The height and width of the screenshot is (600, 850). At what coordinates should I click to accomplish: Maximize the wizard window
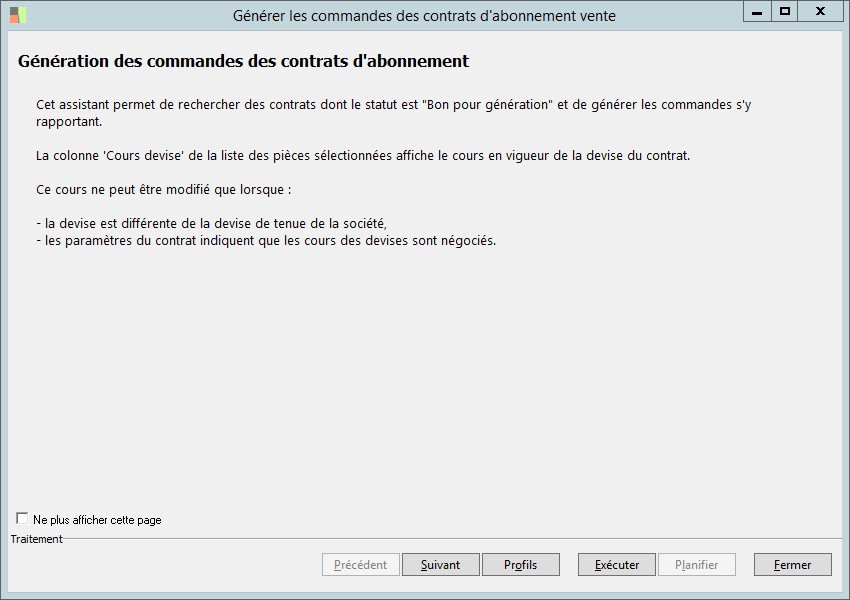(785, 11)
